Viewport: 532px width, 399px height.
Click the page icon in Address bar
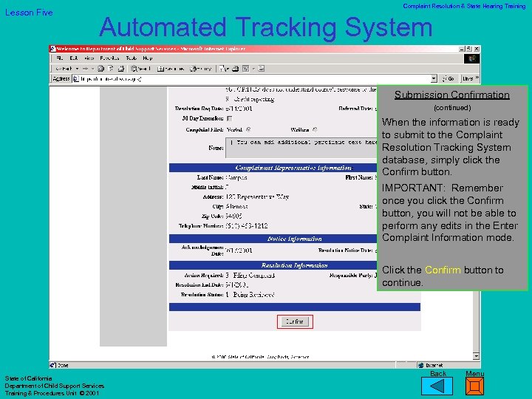tap(76, 79)
